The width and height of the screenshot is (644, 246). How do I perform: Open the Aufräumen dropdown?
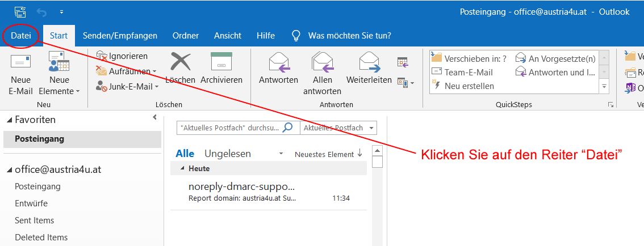click(126, 71)
